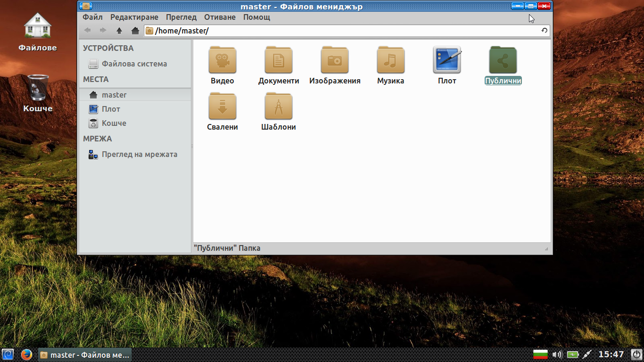Click the network connection tray icon
This screenshot has height=362, width=644.
pyautogui.click(x=587, y=354)
